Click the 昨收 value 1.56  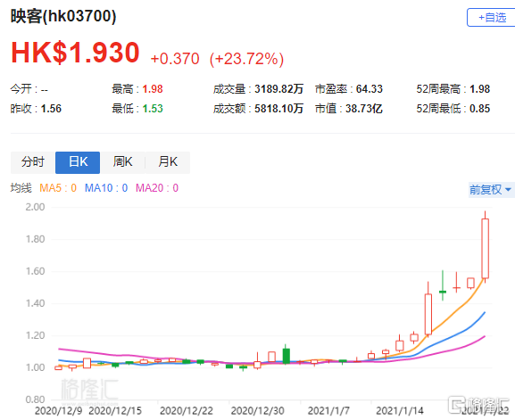click(51, 109)
